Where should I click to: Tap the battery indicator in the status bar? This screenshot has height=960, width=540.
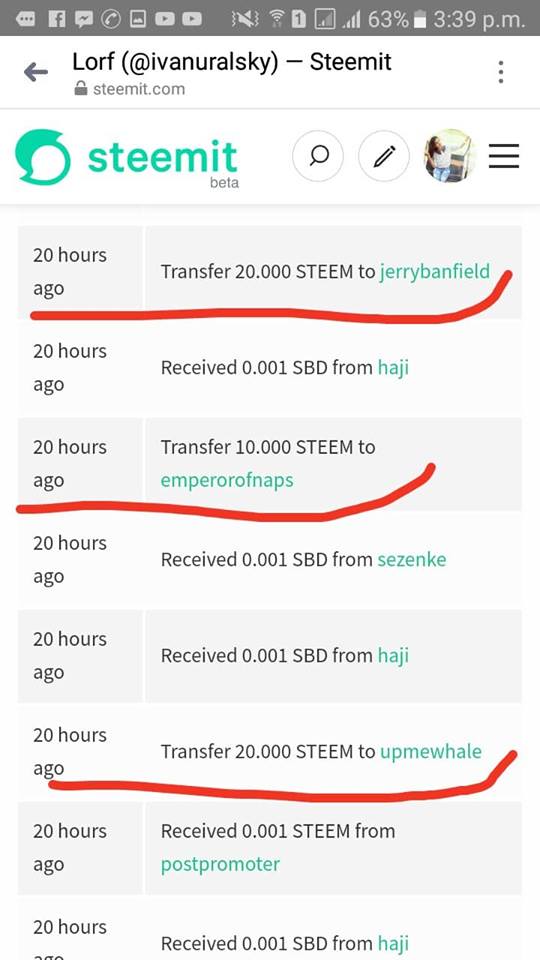tap(420, 20)
